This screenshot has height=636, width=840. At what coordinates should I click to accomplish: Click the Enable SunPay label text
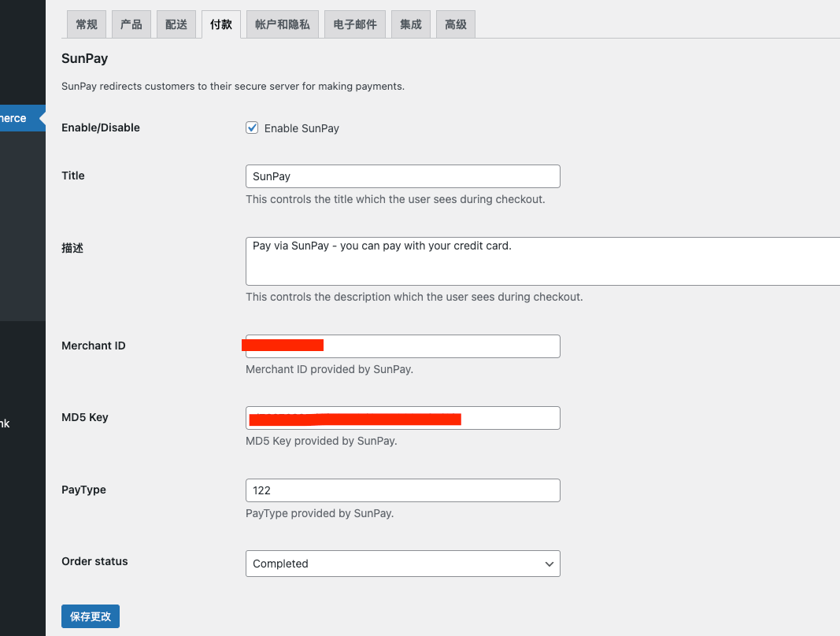click(302, 128)
